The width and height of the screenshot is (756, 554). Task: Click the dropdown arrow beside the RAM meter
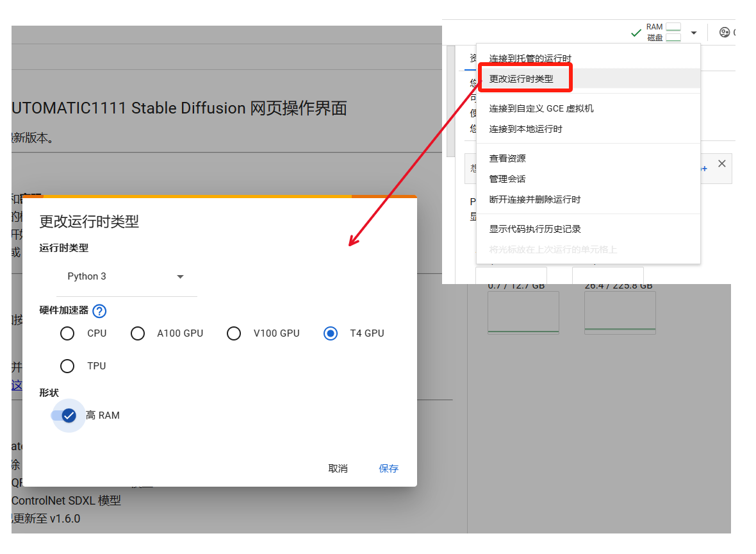pyautogui.click(x=693, y=32)
